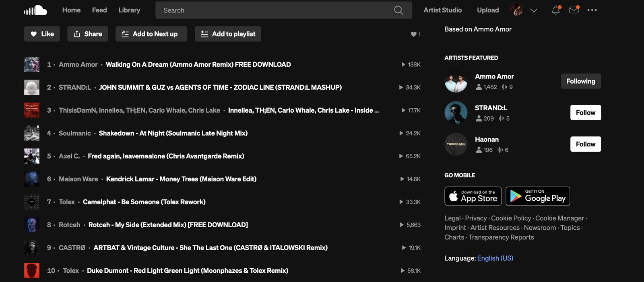Open Transparency Reports footer link

(501, 237)
